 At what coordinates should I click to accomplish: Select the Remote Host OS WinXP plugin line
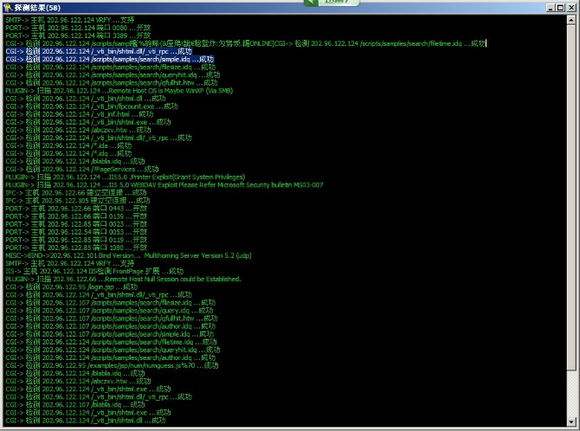(119, 91)
